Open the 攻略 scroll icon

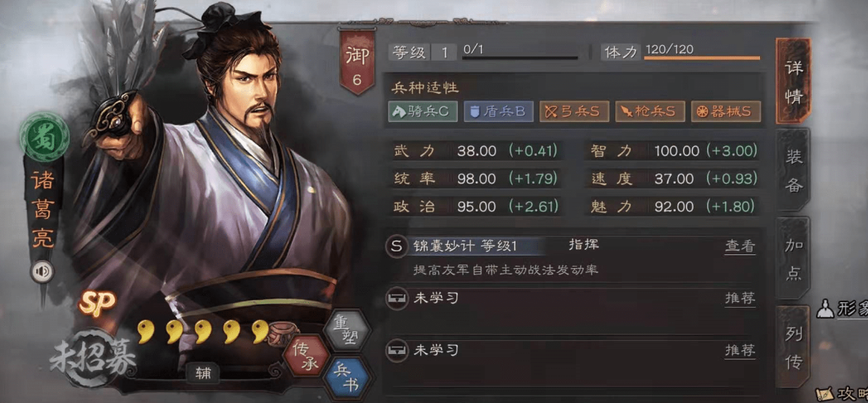pos(824,393)
